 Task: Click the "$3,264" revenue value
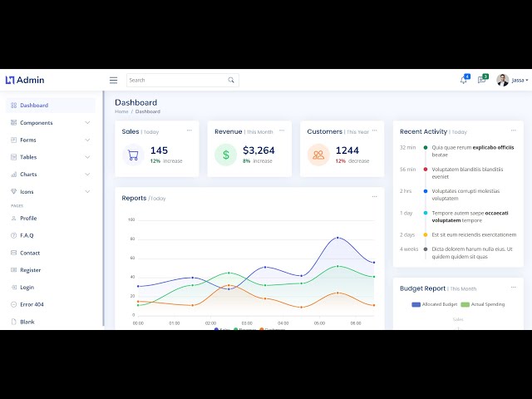tap(259, 150)
